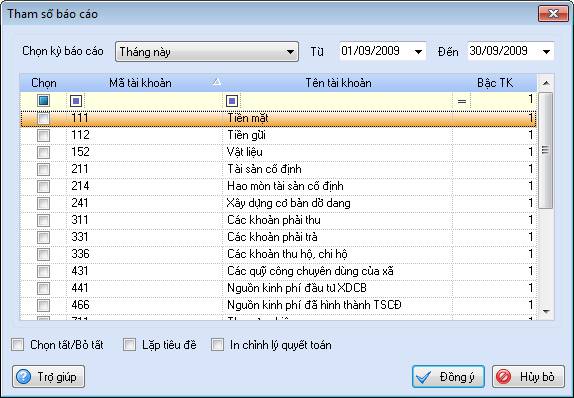Click the filter icon in Mã tài khoản column
574x398 pixels.
76,101
